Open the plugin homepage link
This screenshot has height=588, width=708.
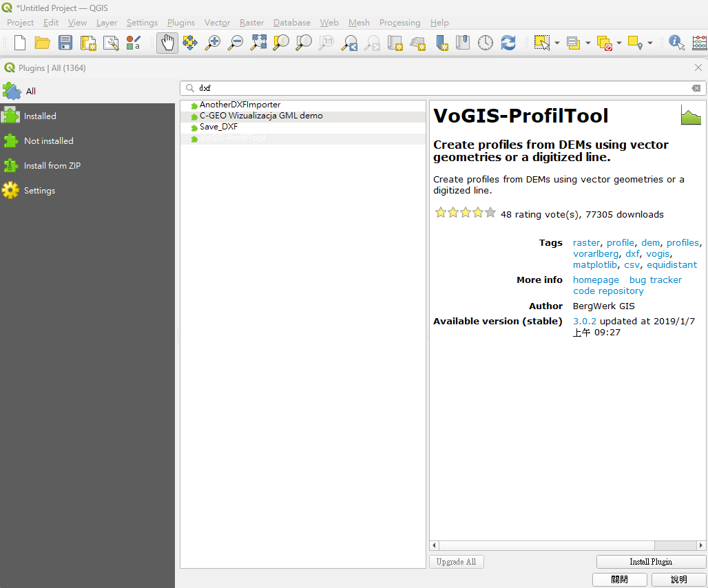click(x=596, y=280)
